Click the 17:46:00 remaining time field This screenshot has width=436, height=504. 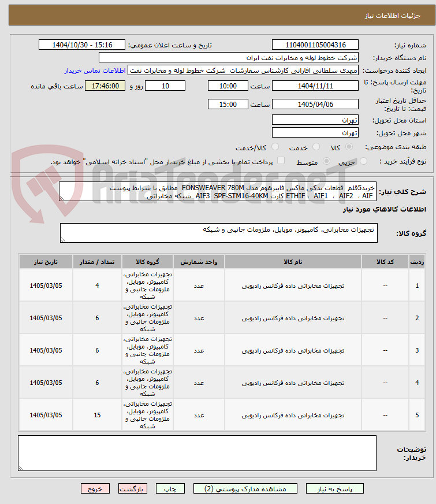[x=105, y=86]
